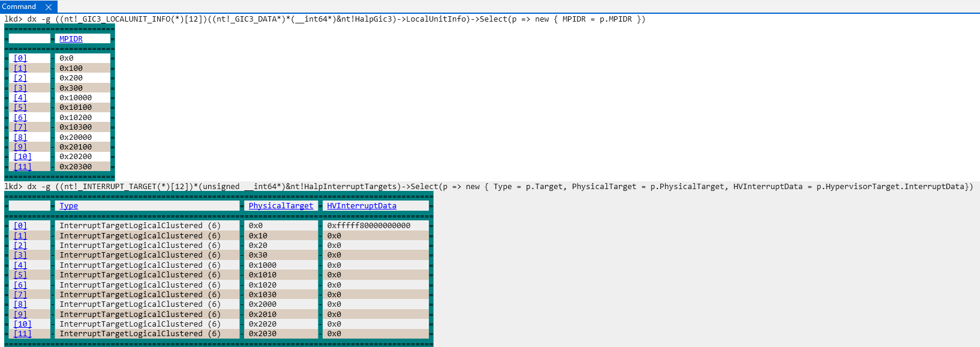
Task: Sort by the Type column header
Action: tap(68, 206)
